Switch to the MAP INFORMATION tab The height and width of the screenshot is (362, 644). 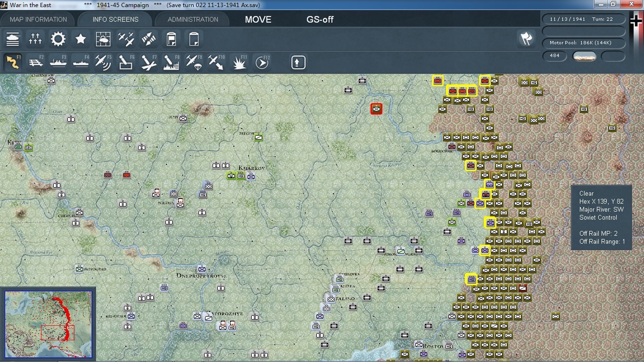(x=38, y=19)
